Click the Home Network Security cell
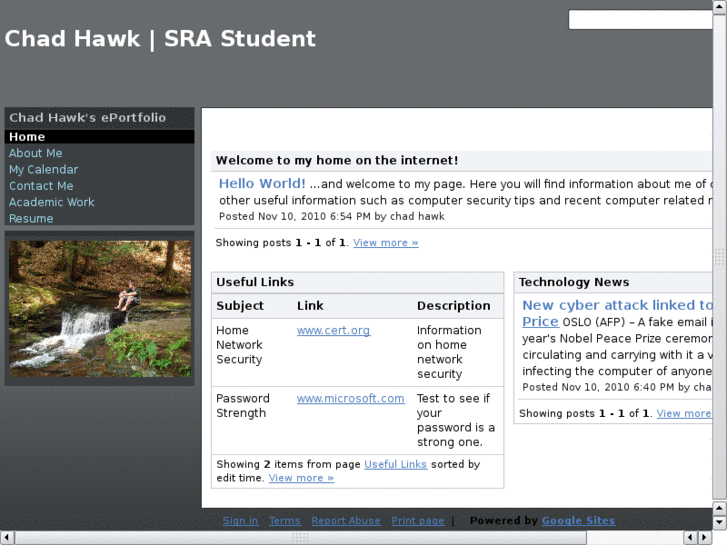 (x=239, y=345)
